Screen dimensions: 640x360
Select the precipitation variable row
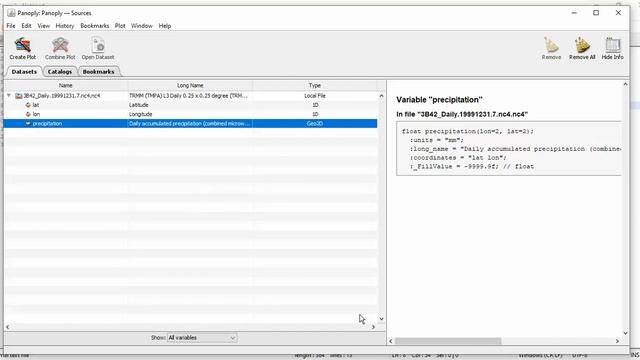(190, 123)
